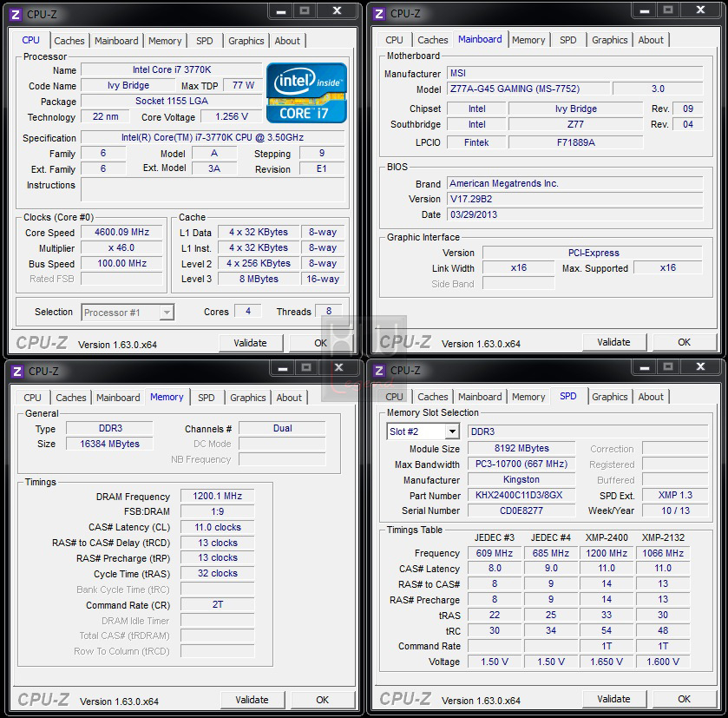Click the PC3-10700 (667 MHz) bandwidth value
The width and height of the screenshot is (728, 718).
[x=521, y=464]
